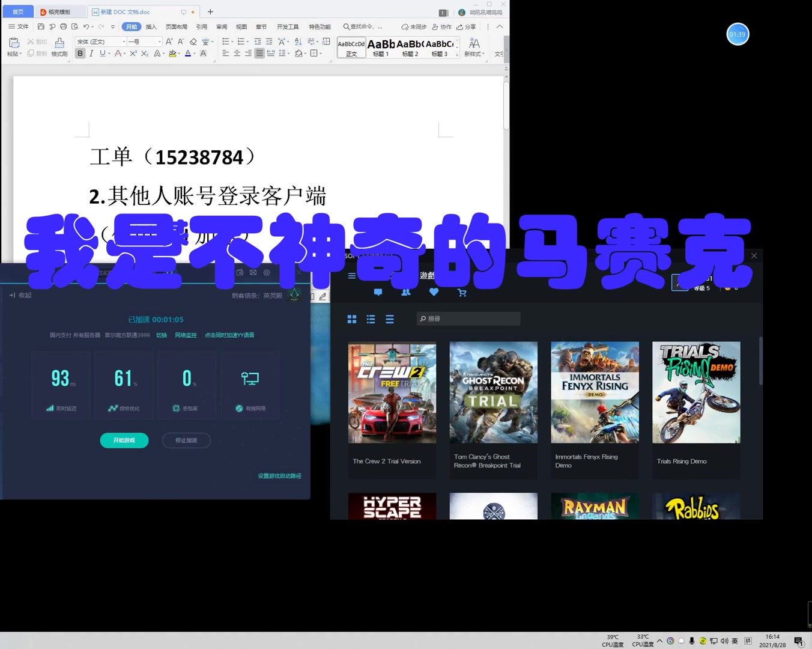Clear formatting with the eraser icon

[193, 41]
